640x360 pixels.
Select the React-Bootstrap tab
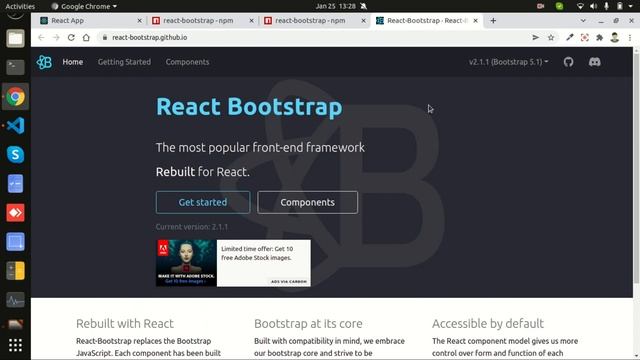(x=427, y=20)
